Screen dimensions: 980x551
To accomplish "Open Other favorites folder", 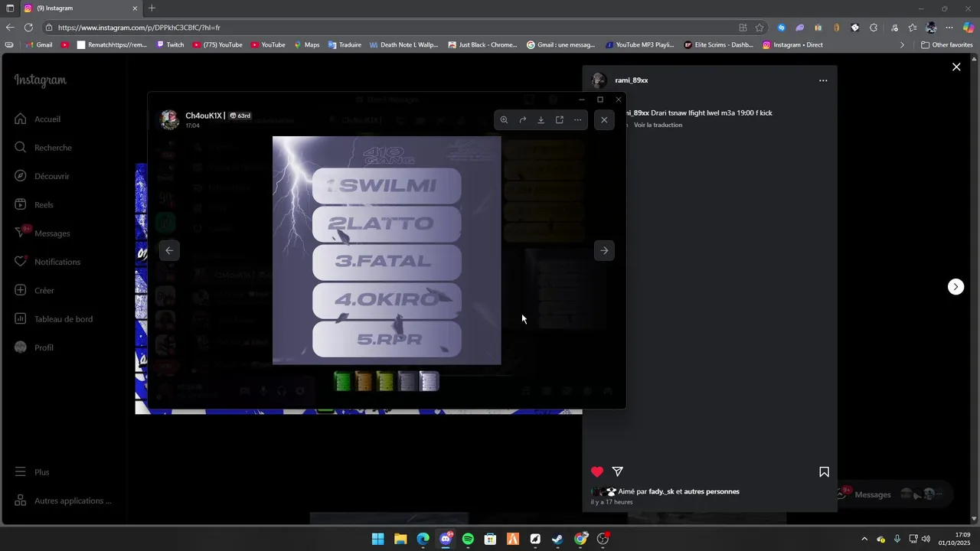I will click(x=947, y=45).
